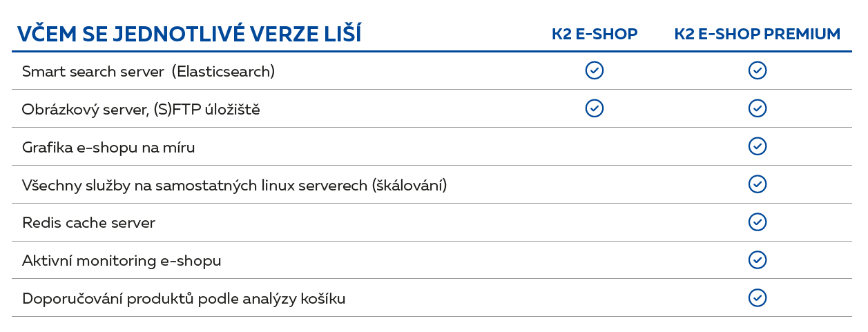
Task: Click PREMIUM checkmark for Obrázkový server row
Action: click(x=758, y=108)
